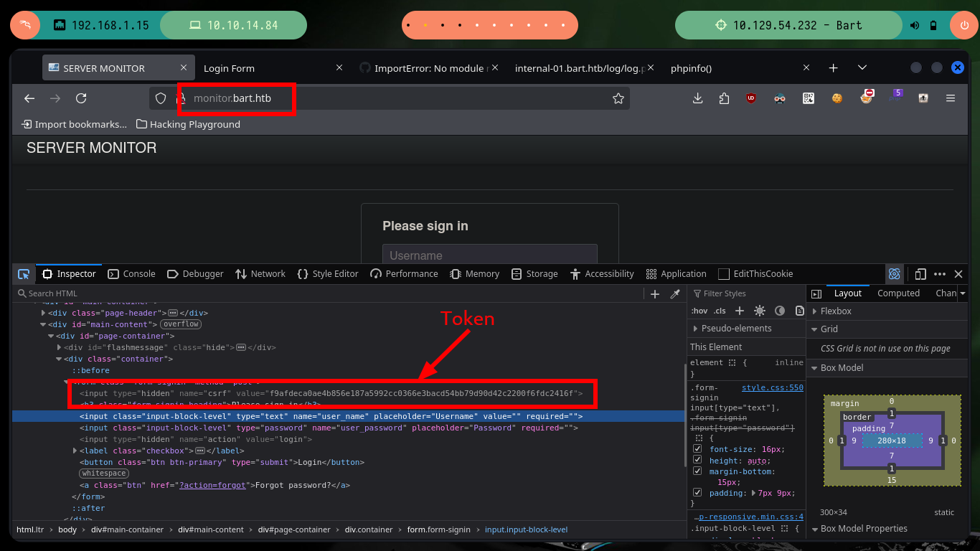The image size is (980, 551).
Task: Expand the Flexbox section
Action: tap(814, 311)
